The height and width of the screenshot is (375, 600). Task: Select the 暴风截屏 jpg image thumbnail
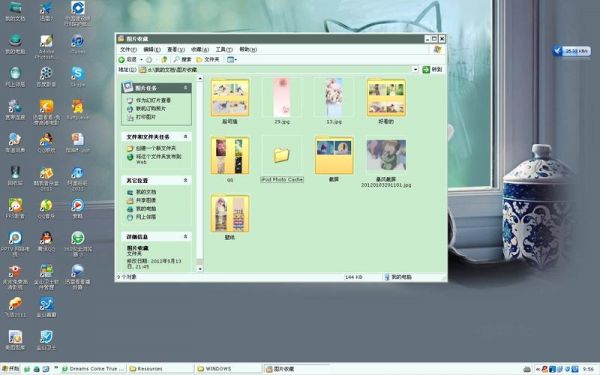tap(386, 155)
